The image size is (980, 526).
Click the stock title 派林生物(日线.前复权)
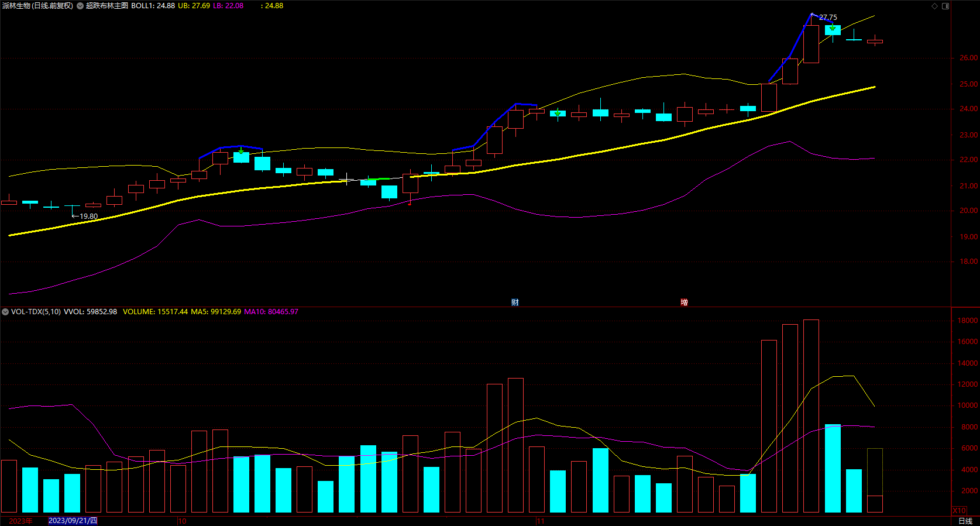(x=37, y=6)
